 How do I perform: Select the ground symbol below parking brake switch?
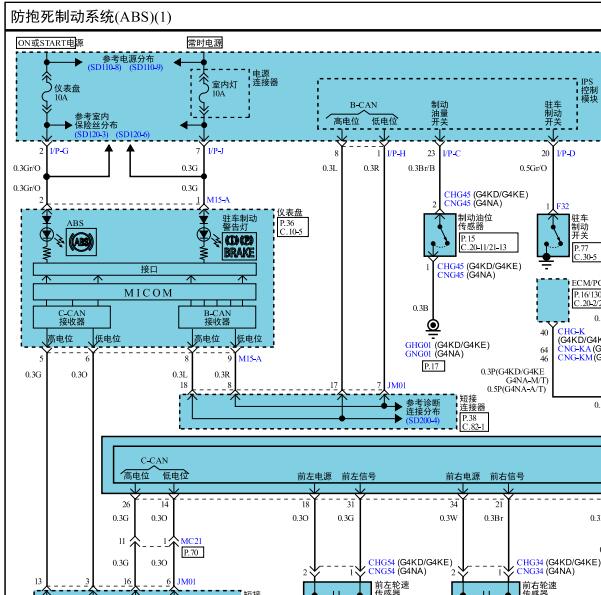click(x=546, y=261)
